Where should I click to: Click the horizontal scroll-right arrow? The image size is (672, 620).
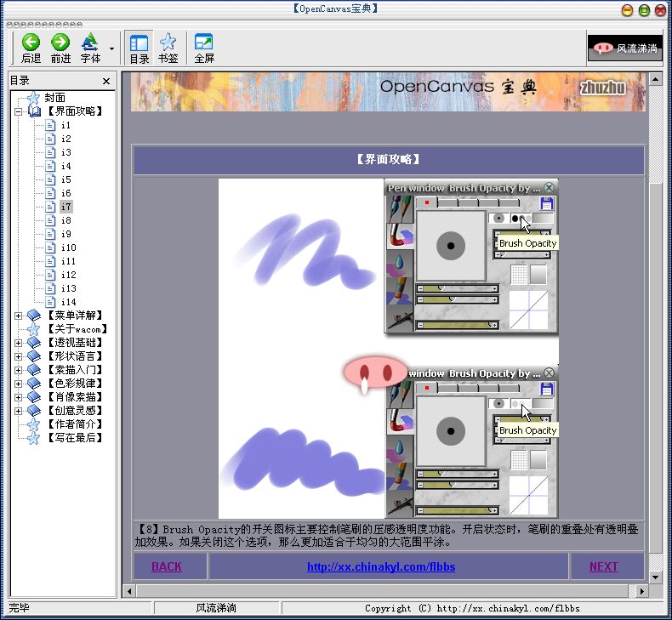[x=641, y=591]
